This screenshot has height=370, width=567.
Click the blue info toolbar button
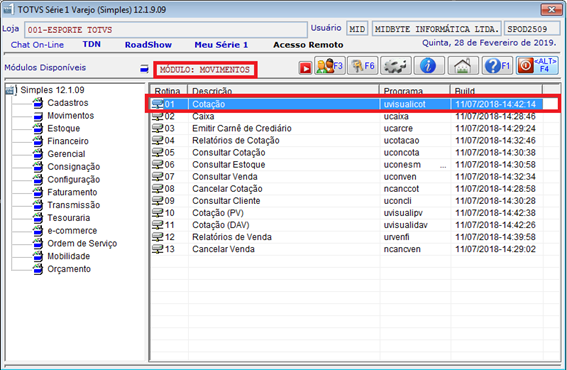[429, 66]
